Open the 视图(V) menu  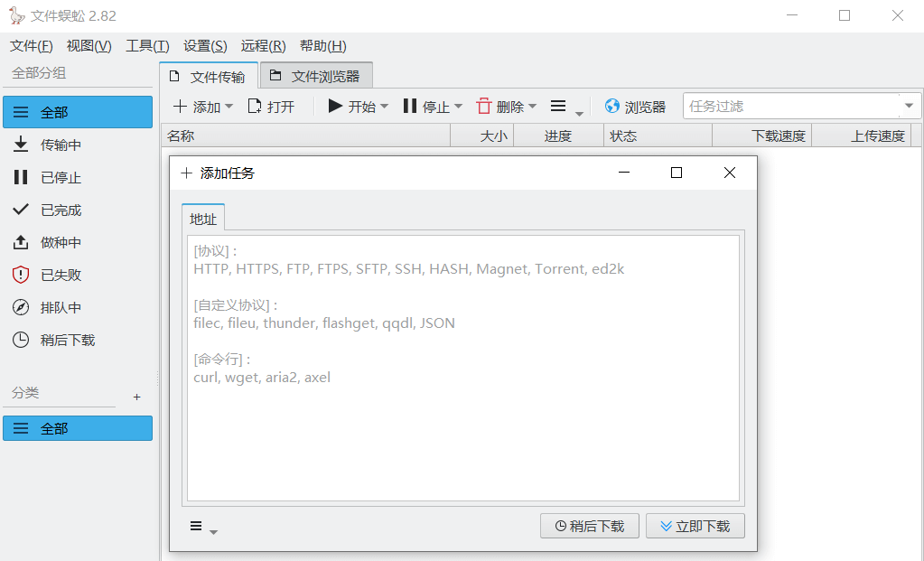pos(89,46)
